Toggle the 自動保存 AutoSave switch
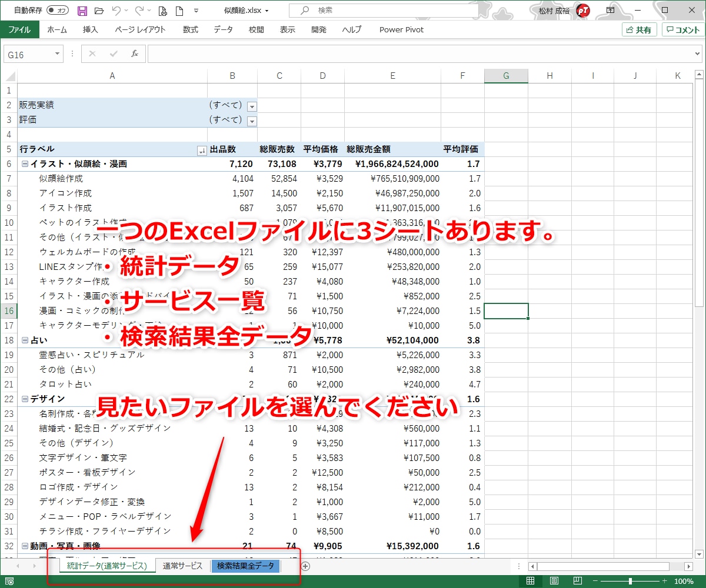 click(57, 11)
